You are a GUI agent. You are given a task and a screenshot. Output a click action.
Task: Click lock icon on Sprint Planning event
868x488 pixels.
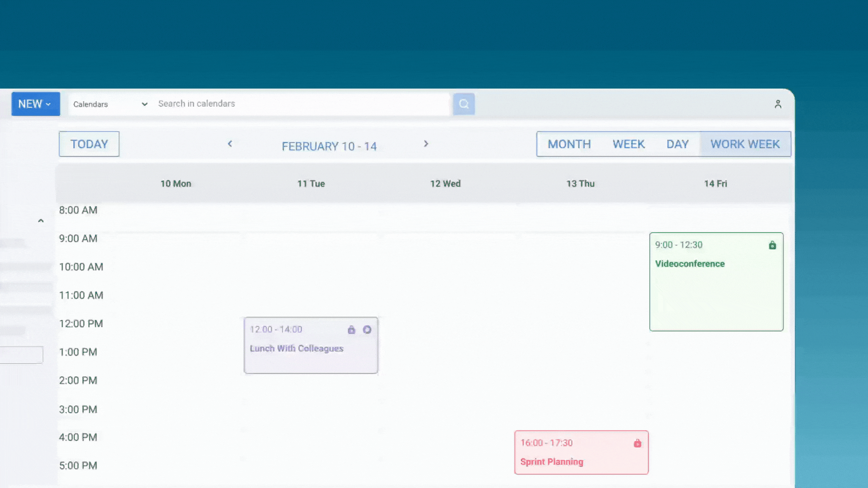point(637,443)
